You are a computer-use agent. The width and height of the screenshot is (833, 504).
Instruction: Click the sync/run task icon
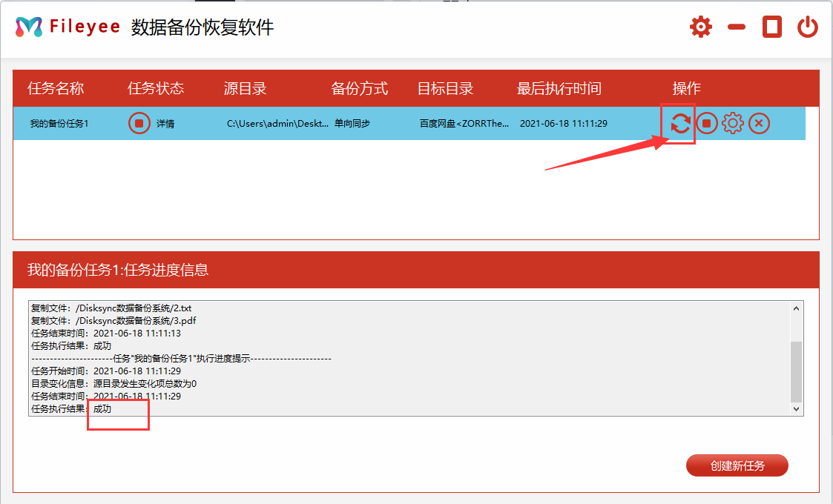pos(680,124)
